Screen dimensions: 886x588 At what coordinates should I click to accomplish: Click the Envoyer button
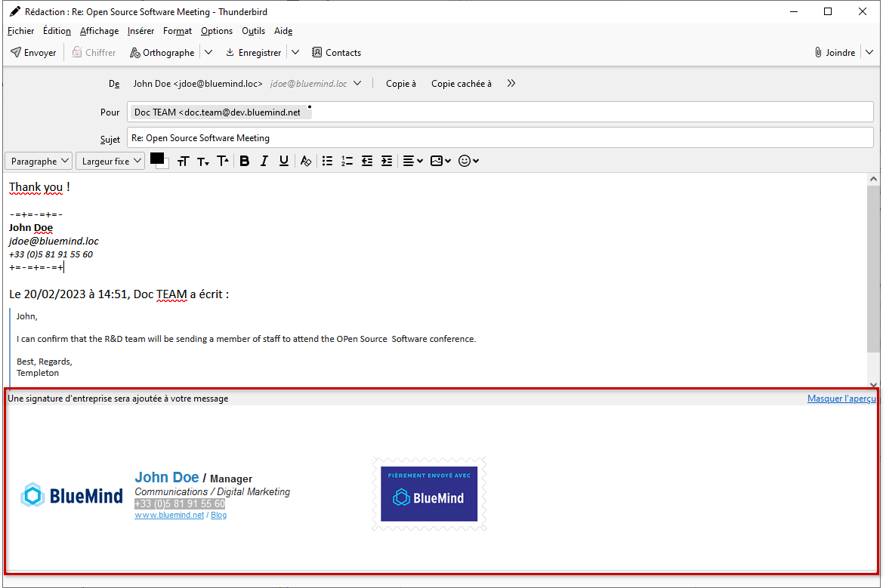point(34,53)
